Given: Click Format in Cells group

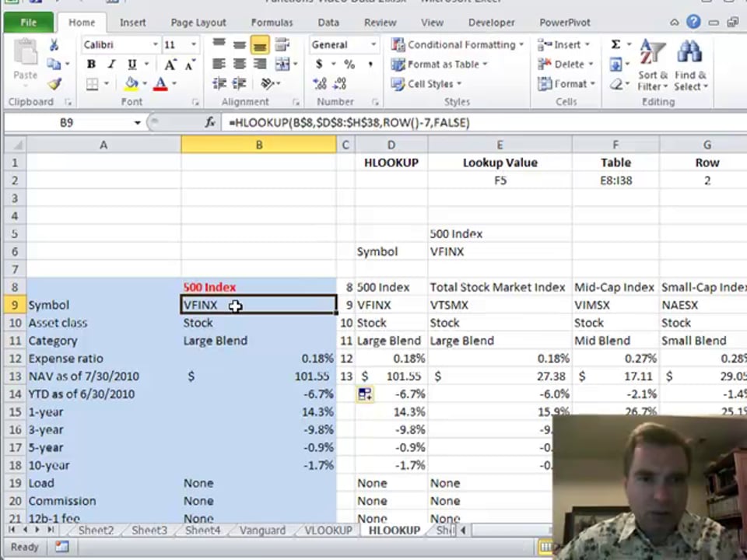Looking at the screenshot, I should click(566, 84).
